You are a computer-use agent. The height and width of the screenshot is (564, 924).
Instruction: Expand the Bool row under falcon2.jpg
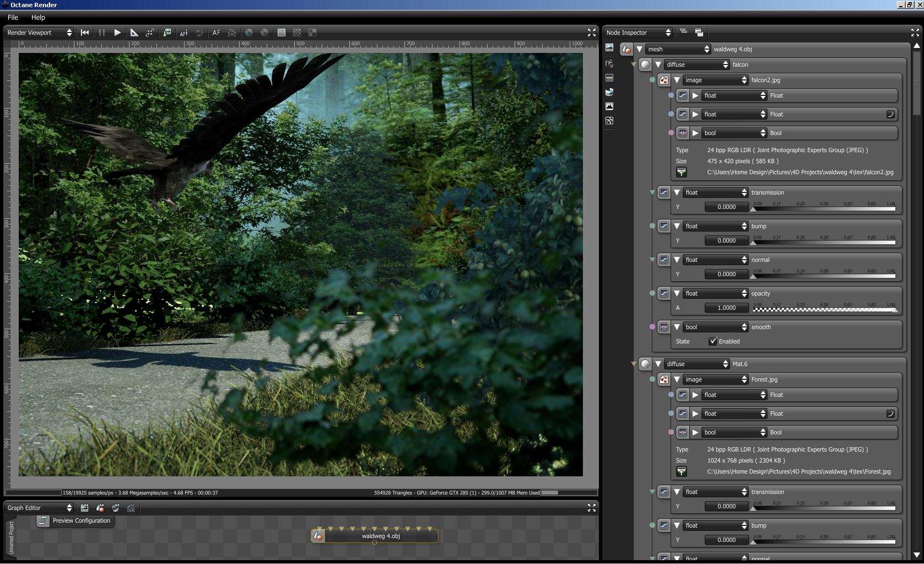click(x=695, y=133)
